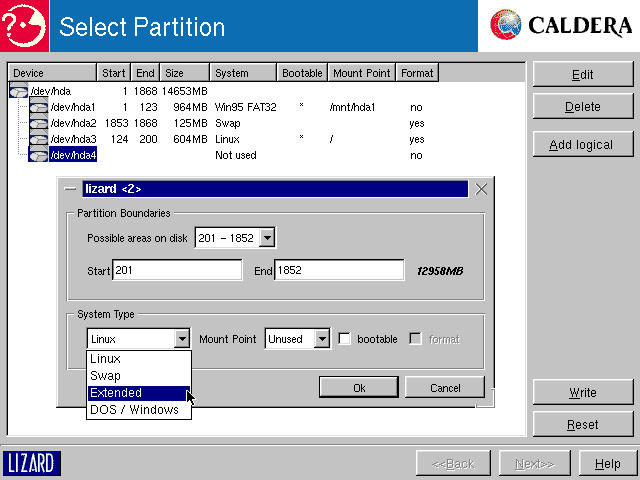Click the Start cylinder input field
The image size is (640, 480).
tap(176, 270)
